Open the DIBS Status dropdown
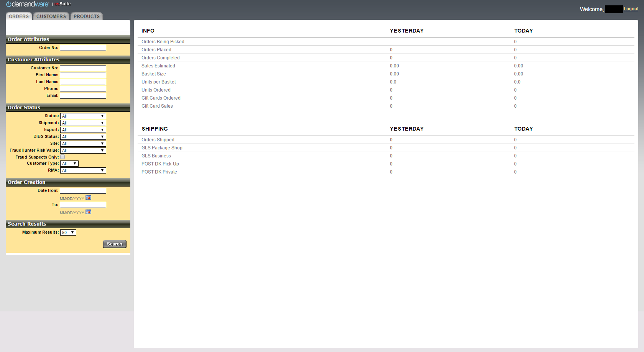The width and height of the screenshot is (644, 352). click(x=83, y=136)
